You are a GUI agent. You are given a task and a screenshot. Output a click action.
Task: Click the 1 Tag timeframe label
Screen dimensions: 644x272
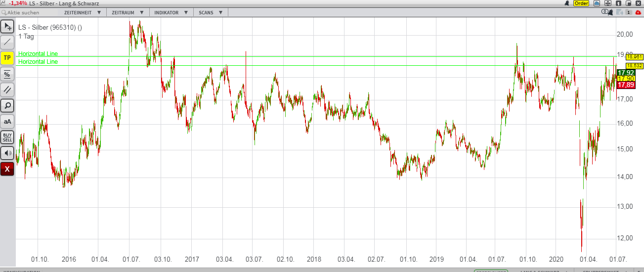(26, 37)
